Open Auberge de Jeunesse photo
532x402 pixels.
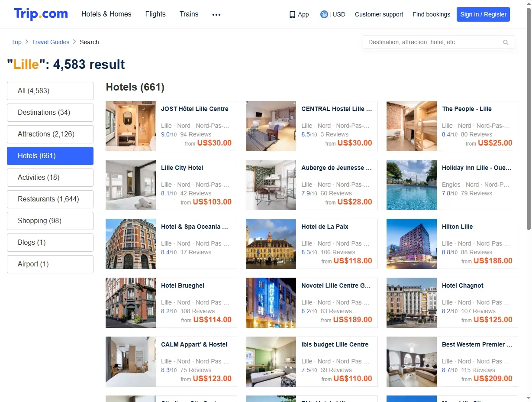(x=271, y=185)
